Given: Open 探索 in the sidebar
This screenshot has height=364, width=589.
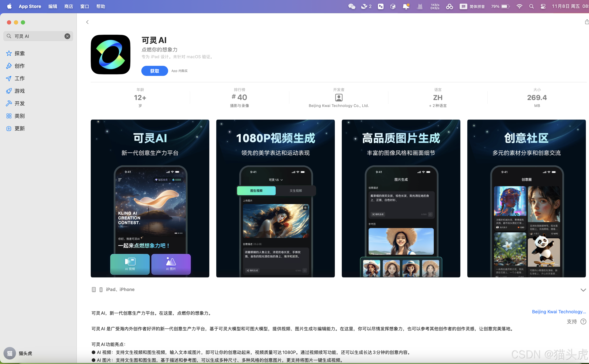Looking at the screenshot, I should coord(15,53).
